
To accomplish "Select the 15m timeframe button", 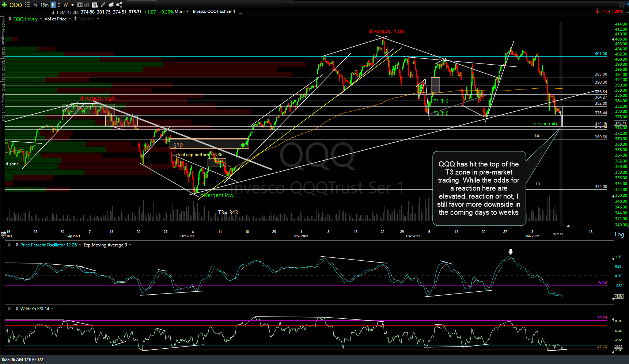I will [x=44, y=5].
